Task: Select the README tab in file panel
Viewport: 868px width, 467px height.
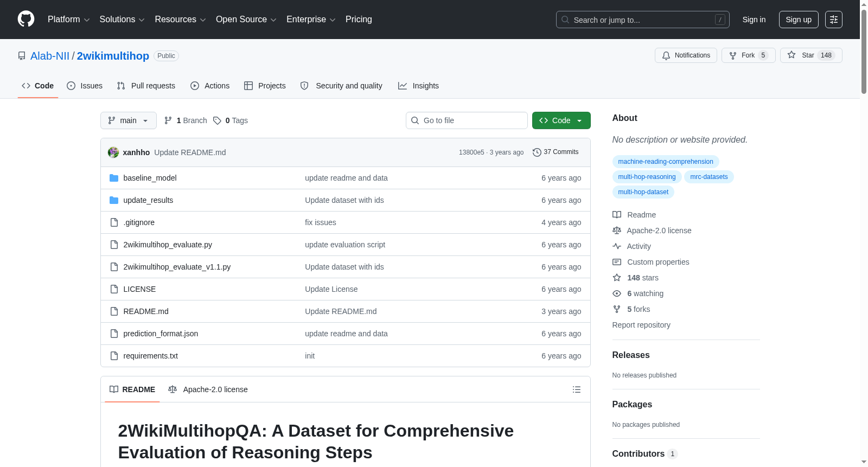Action: pos(132,389)
